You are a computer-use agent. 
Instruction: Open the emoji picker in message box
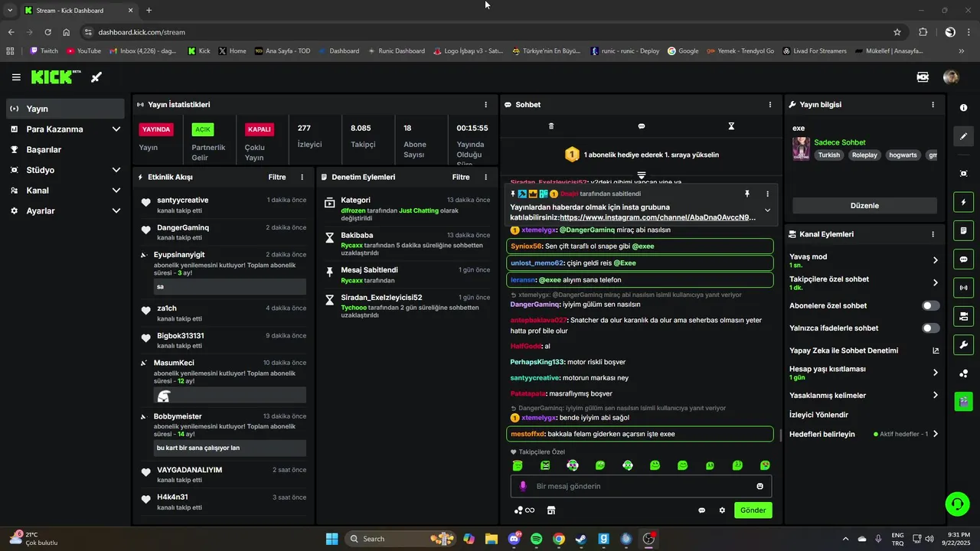pos(760,486)
